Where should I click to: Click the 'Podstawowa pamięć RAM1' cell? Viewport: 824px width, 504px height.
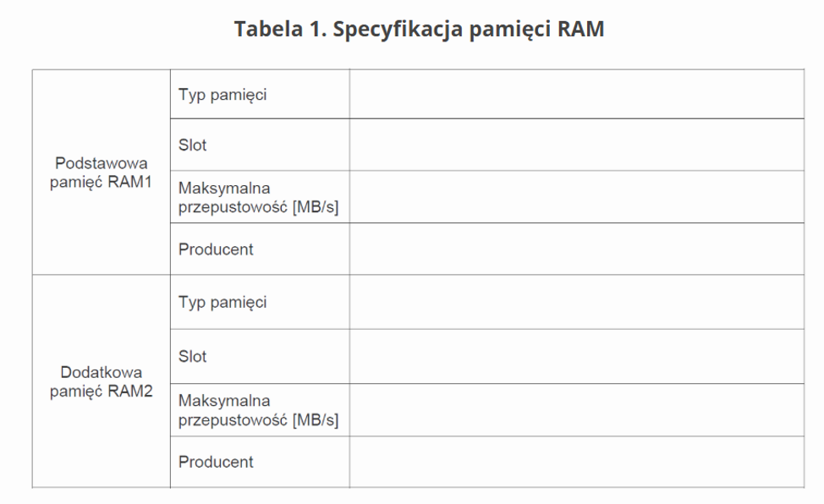102,173
